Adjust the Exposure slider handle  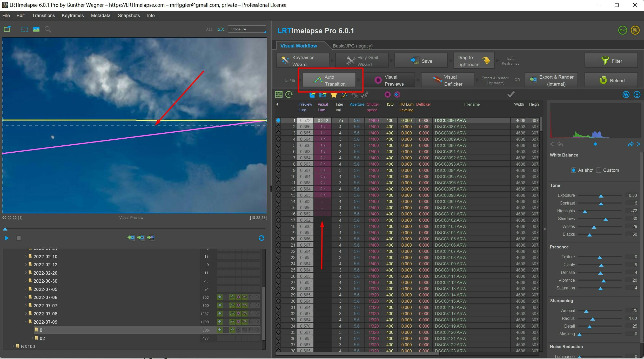pos(601,196)
